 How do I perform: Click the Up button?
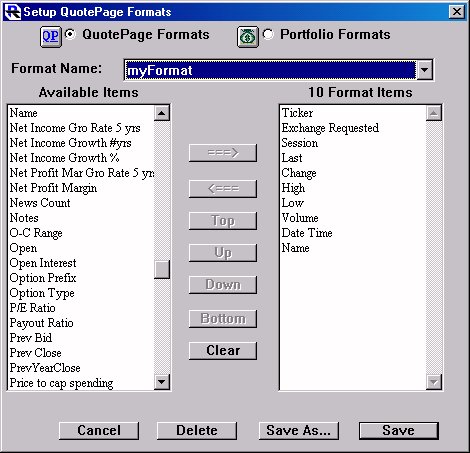point(223,253)
